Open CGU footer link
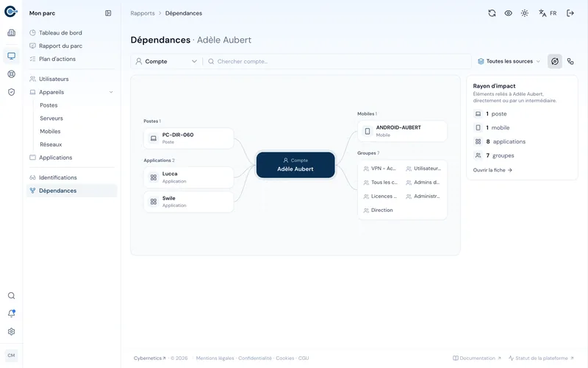Viewport: 588px width, 368px height. click(x=304, y=358)
